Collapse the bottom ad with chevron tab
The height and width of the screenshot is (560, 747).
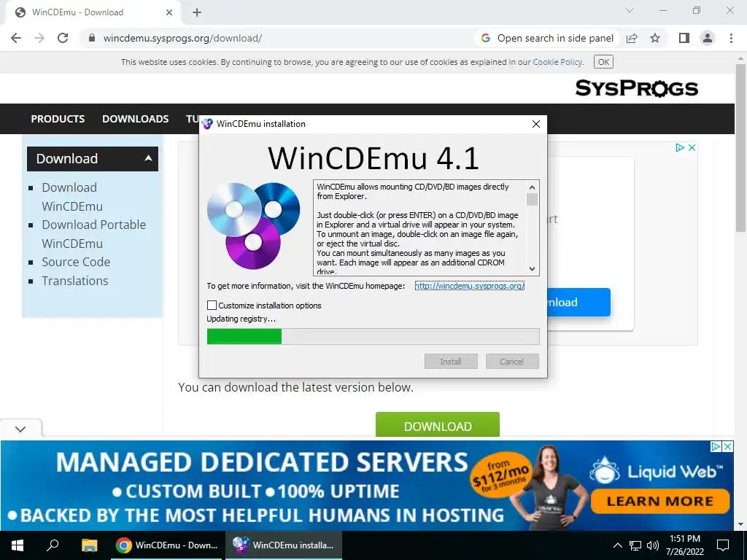point(20,429)
